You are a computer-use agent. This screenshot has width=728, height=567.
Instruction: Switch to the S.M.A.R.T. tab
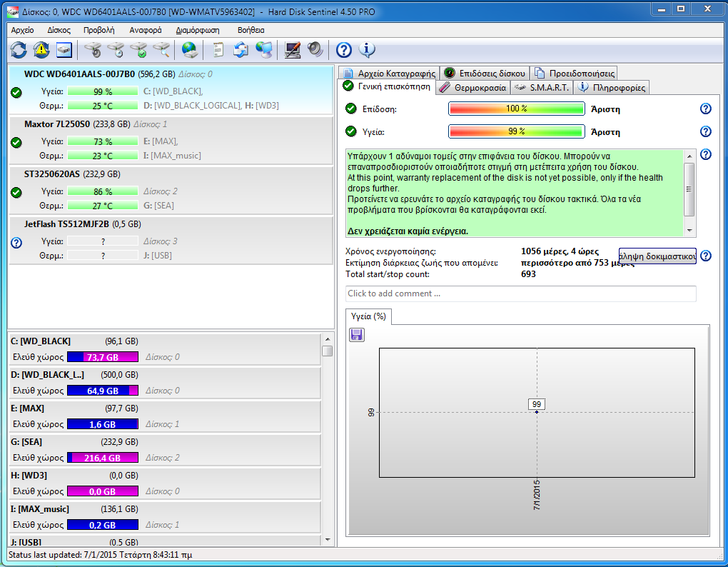tap(542, 88)
